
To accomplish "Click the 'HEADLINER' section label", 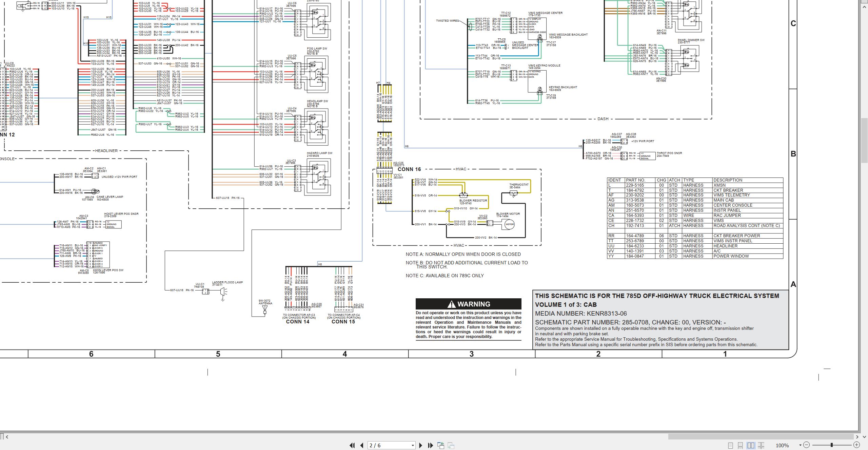I will coord(106,151).
